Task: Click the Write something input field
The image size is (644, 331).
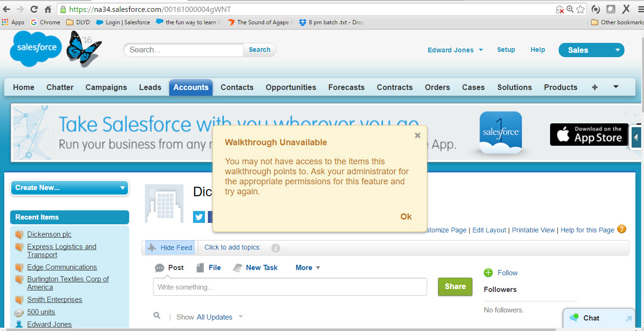Action: 289,286
